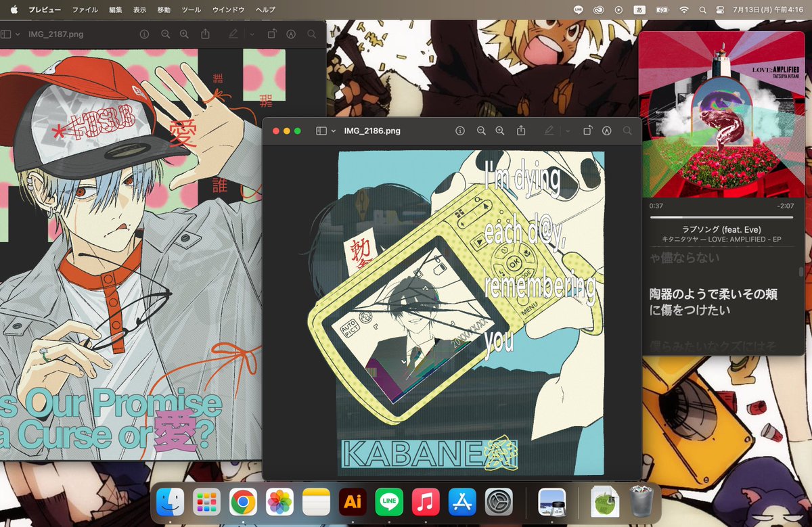The image size is (812, 527).
Task: Open the 移動 menu
Action: click(164, 9)
